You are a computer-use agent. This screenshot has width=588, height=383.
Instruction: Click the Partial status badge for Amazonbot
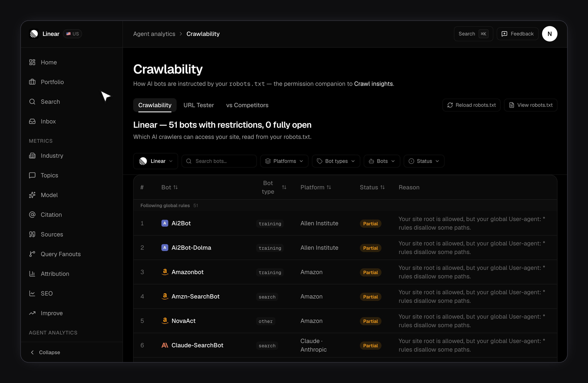coord(370,272)
